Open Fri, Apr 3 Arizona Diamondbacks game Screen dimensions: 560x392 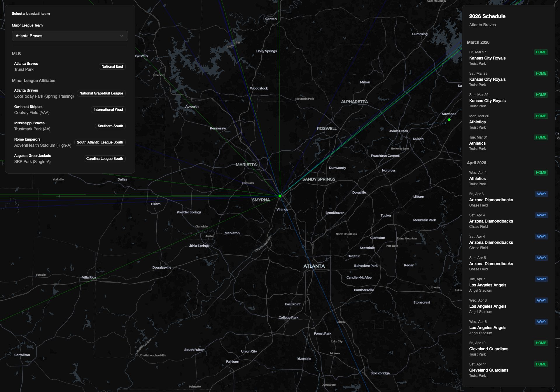pos(508,199)
